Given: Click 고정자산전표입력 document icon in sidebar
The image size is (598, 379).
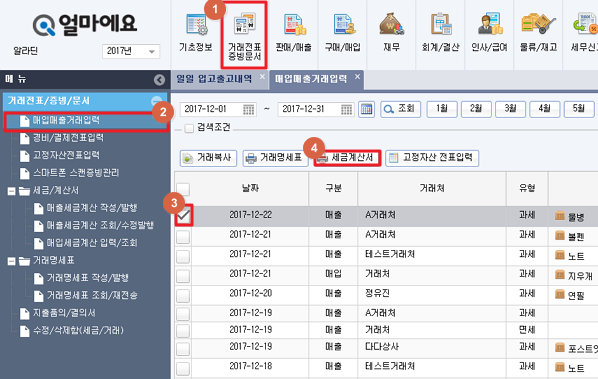Looking at the screenshot, I should pyautogui.click(x=25, y=156).
